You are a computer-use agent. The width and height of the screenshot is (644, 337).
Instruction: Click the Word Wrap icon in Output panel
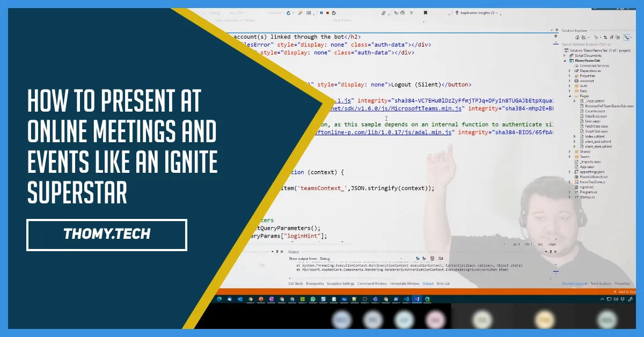tap(441, 258)
